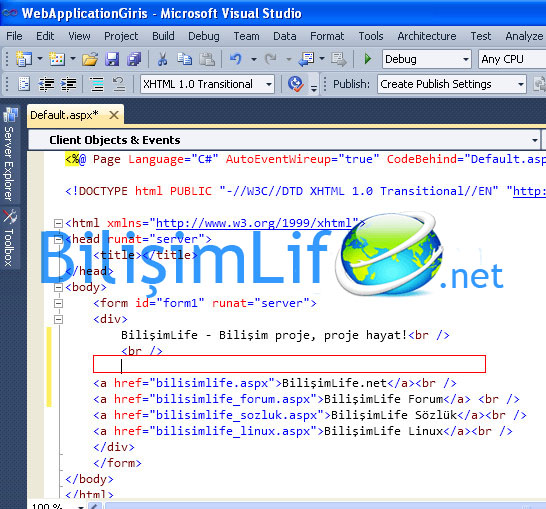Open the formatting toolbar options overflow arrow
The image size is (546, 509).
[314, 88]
